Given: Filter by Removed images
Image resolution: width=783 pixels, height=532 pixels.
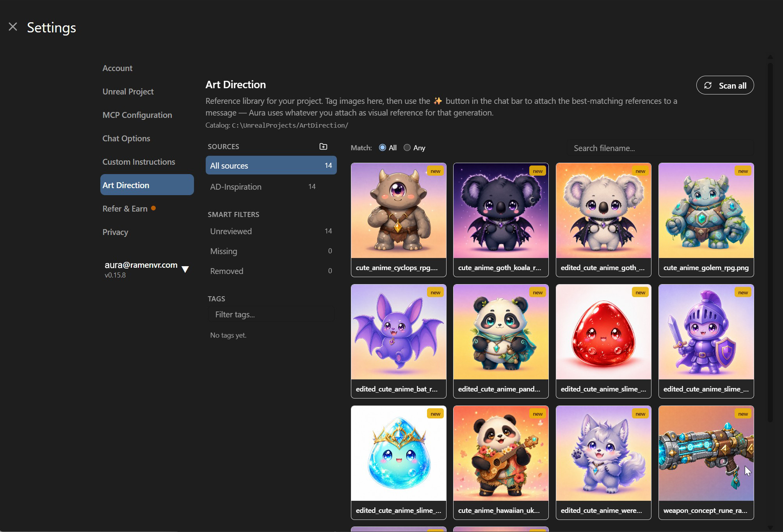Looking at the screenshot, I should click(x=271, y=271).
